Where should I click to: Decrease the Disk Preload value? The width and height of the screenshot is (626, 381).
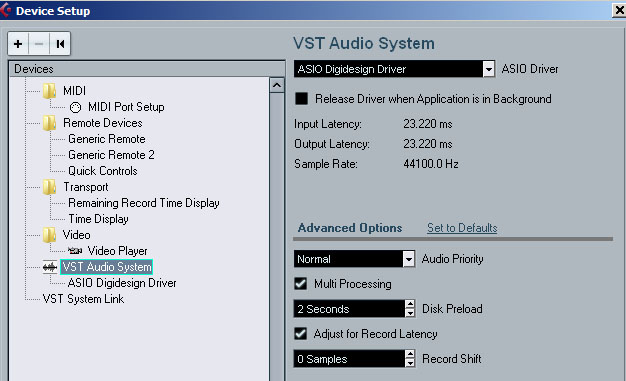click(x=410, y=313)
